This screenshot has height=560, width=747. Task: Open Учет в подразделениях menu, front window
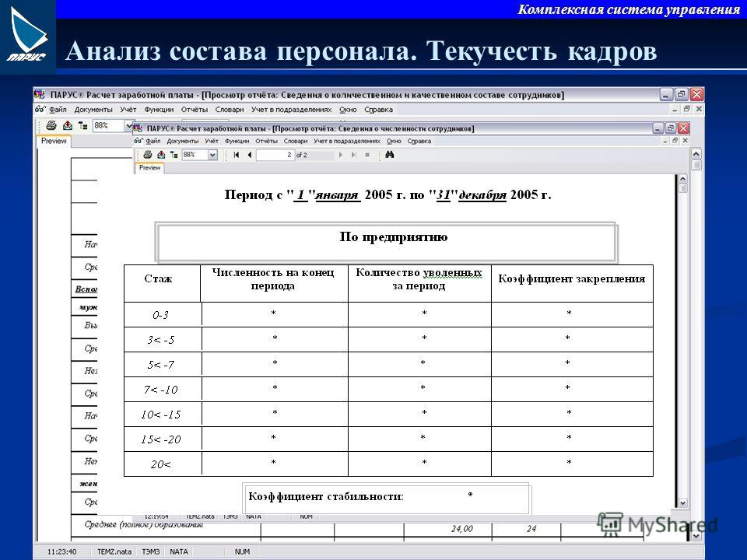347,141
